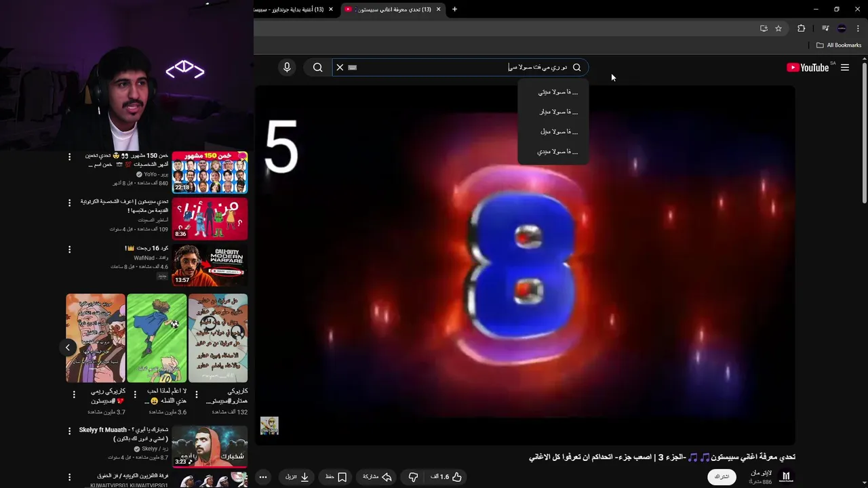868x488 pixels.
Task: Click the WafiNad channel name
Action: click(151, 258)
